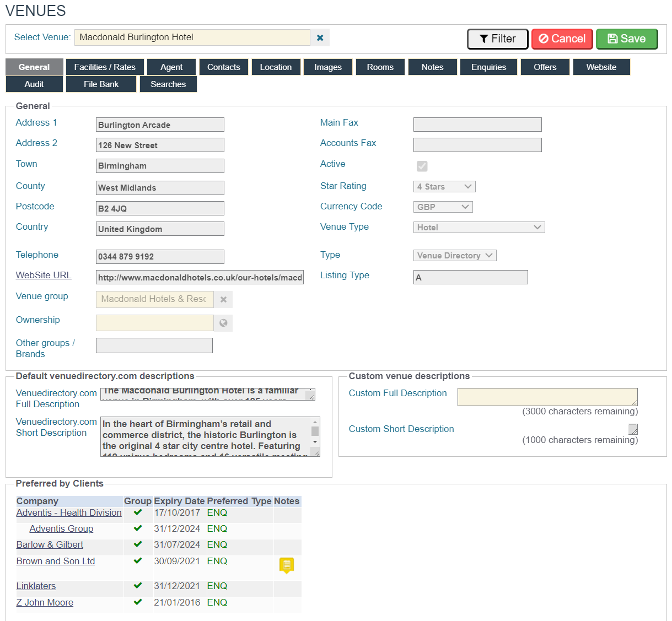The height and width of the screenshot is (621, 672).
Task: Open the Adventis - Health Division company link
Action: click(69, 512)
